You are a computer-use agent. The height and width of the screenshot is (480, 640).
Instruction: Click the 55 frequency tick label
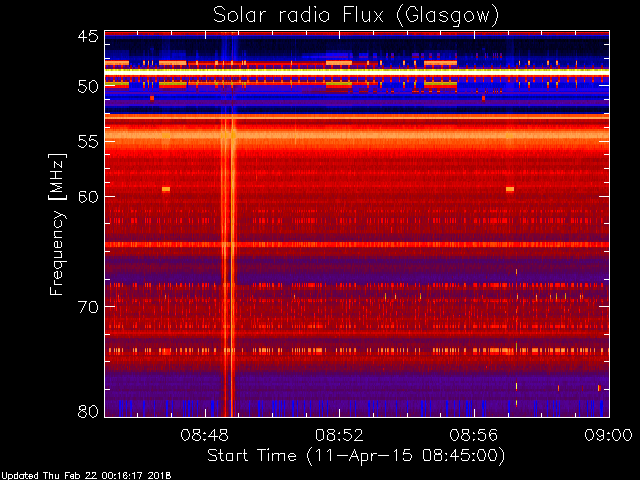pos(88,142)
